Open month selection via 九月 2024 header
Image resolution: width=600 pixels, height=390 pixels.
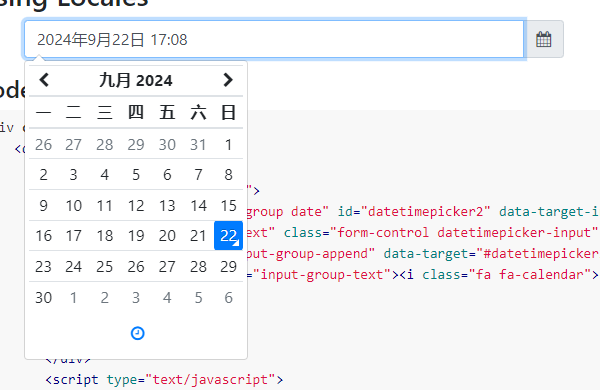pyautogui.click(x=136, y=80)
